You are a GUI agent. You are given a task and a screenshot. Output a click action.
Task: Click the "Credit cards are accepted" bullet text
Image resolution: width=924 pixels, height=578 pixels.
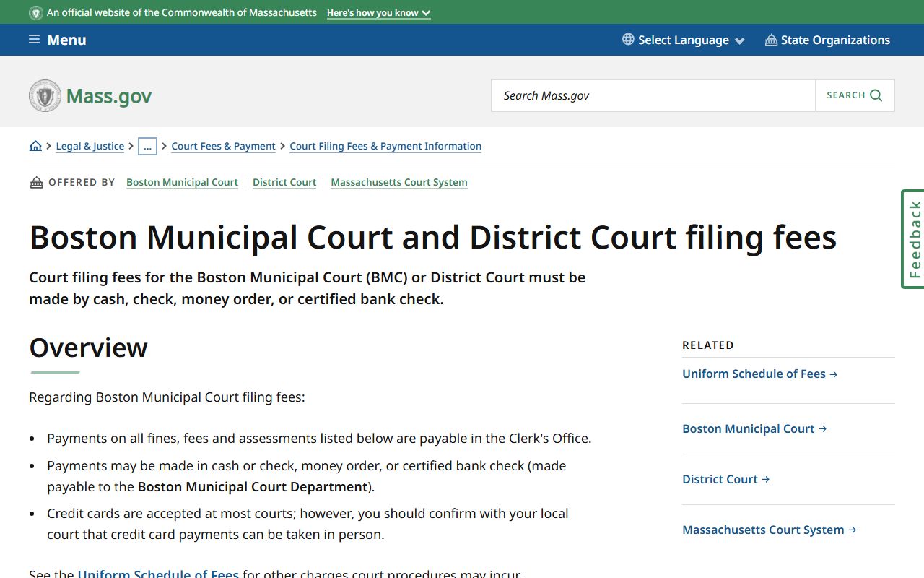pos(308,524)
